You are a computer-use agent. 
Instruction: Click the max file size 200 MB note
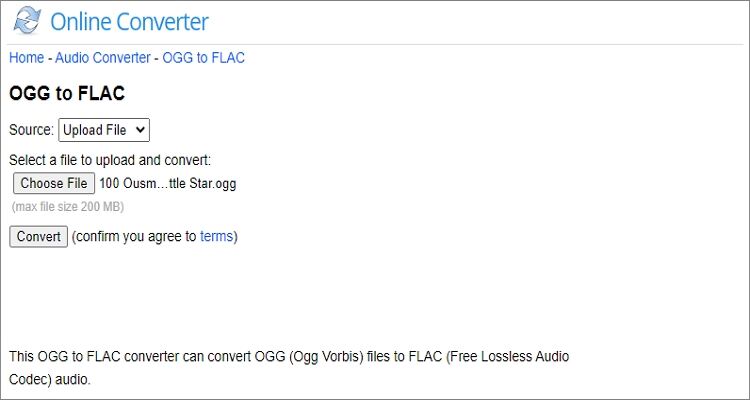[x=68, y=207]
